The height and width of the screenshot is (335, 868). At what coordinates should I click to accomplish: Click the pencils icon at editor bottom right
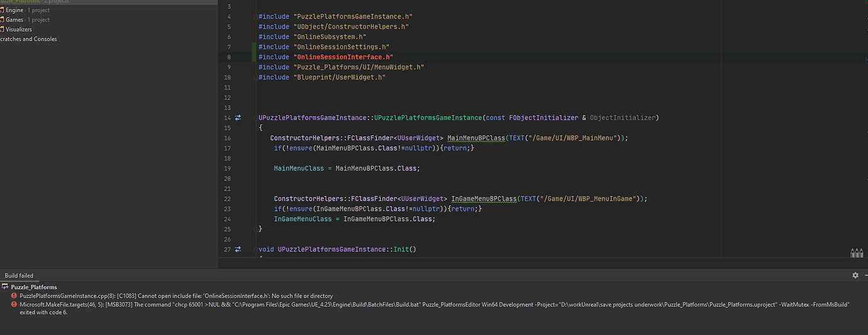pos(856,253)
